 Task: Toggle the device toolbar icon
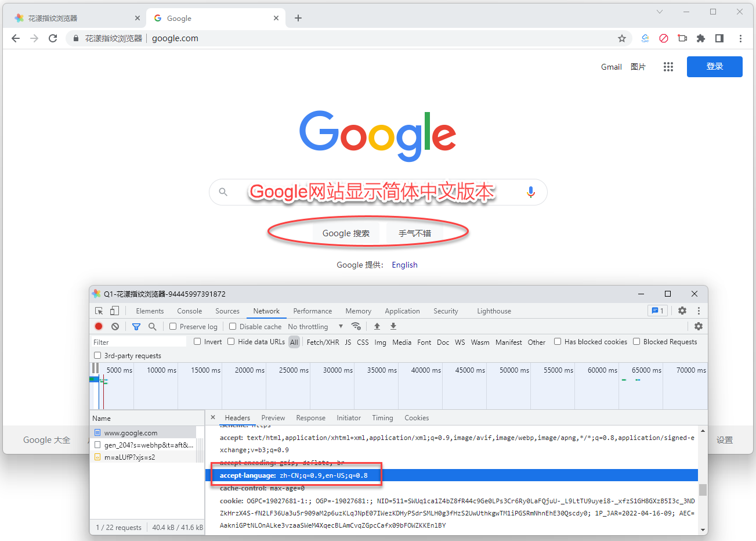tap(114, 311)
